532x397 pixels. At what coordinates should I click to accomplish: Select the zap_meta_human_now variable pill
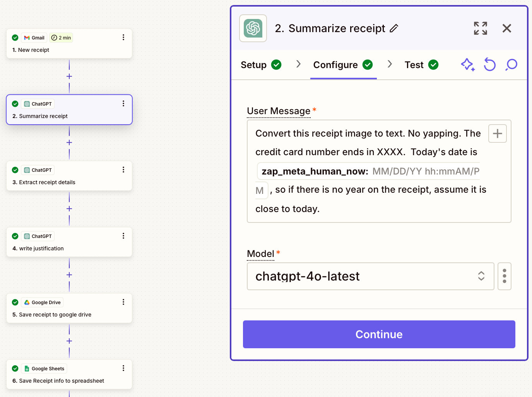(x=368, y=171)
